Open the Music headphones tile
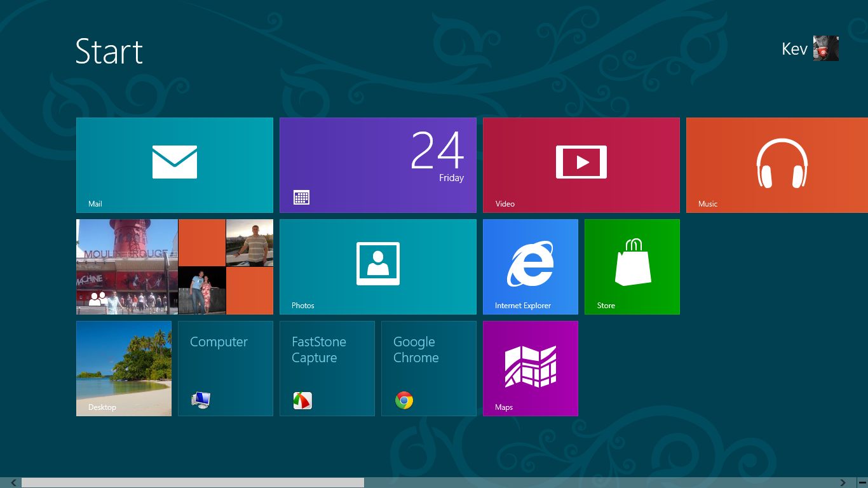The height and width of the screenshot is (488, 868). pyautogui.click(x=776, y=165)
